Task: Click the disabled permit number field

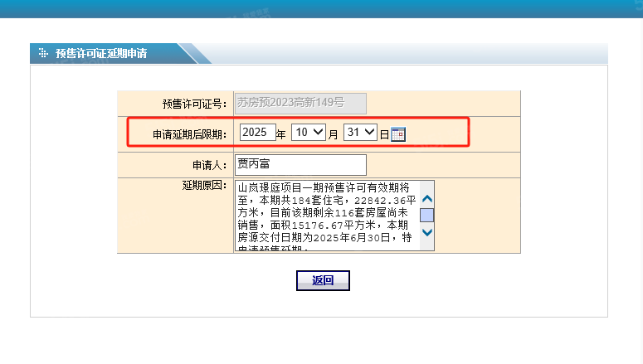Action: [300, 104]
